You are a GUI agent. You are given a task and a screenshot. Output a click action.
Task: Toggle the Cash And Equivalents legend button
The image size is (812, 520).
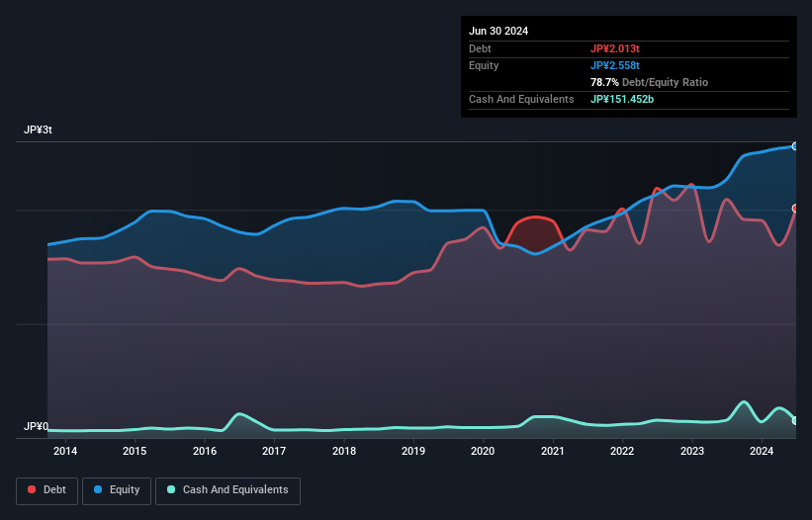tap(227, 490)
